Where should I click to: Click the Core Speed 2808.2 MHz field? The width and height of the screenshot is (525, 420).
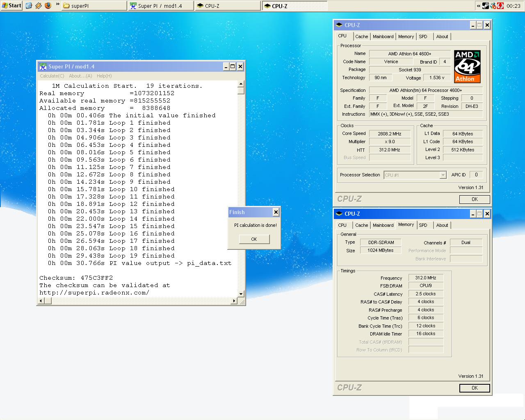click(x=390, y=134)
